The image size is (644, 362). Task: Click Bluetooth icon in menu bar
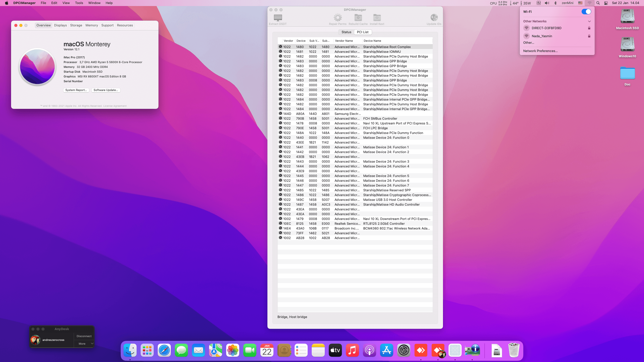555,3
